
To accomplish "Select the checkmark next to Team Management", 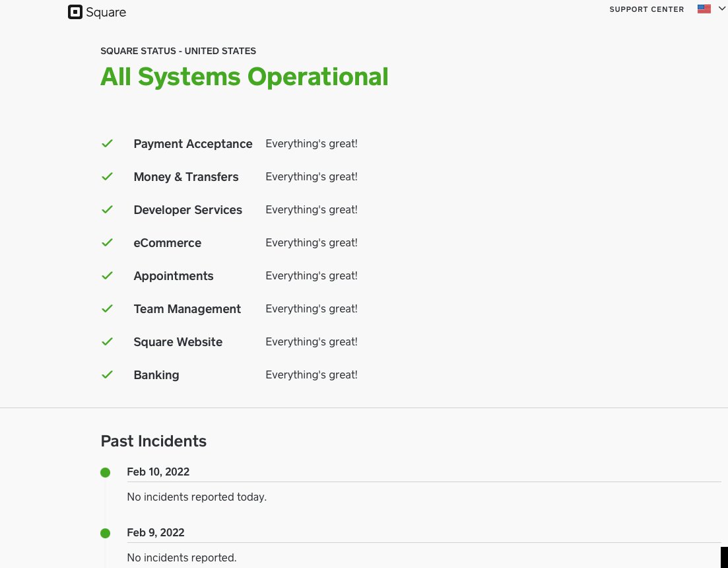I will click(x=107, y=308).
